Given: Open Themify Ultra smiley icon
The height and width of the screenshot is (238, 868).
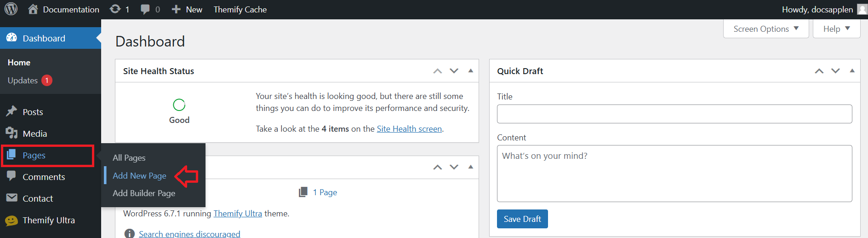Looking at the screenshot, I should 11,221.
